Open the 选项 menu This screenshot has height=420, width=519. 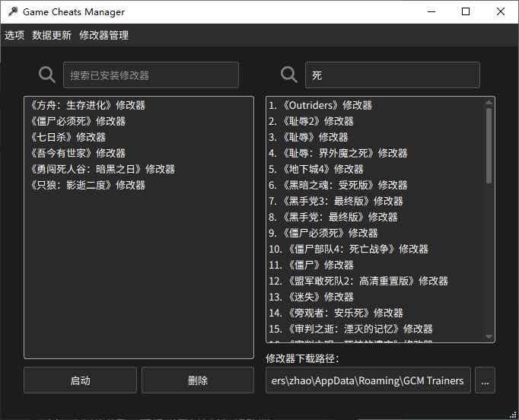[14, 35]
